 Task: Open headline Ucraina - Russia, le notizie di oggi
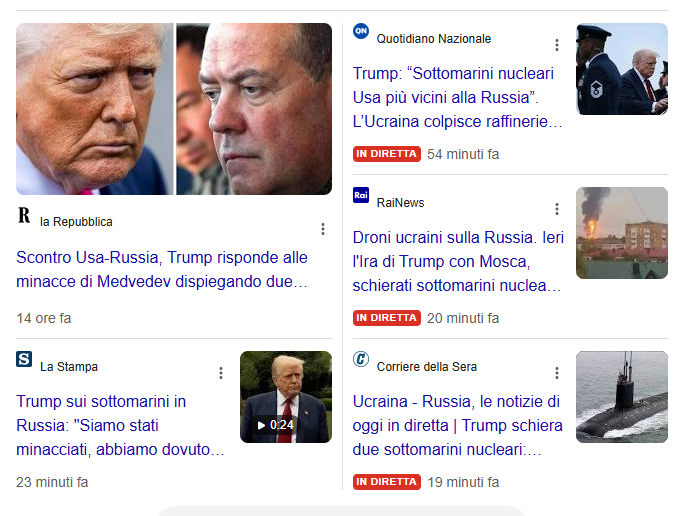tap(457, 425)
